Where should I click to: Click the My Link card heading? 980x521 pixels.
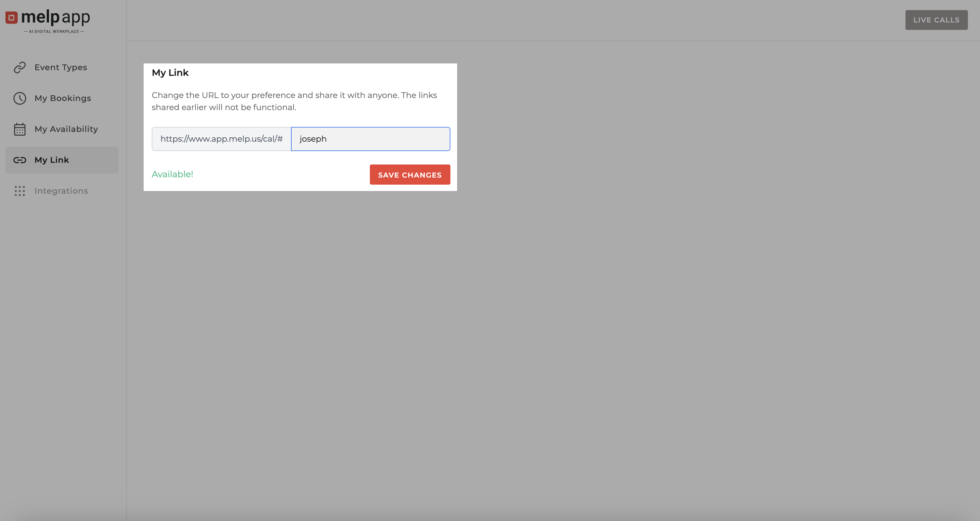pos(170,73)
